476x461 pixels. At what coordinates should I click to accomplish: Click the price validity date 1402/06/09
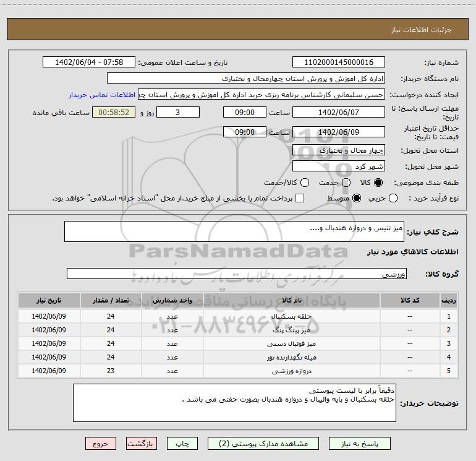coord(339,132)
